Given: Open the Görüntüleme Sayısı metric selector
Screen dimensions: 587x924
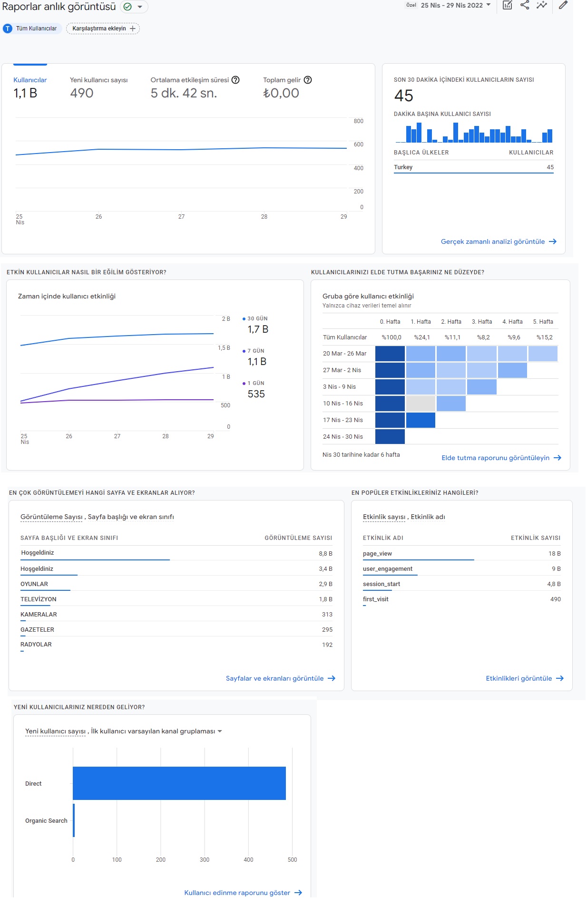Looking at the screenshot, I should [x=51, y=517].
